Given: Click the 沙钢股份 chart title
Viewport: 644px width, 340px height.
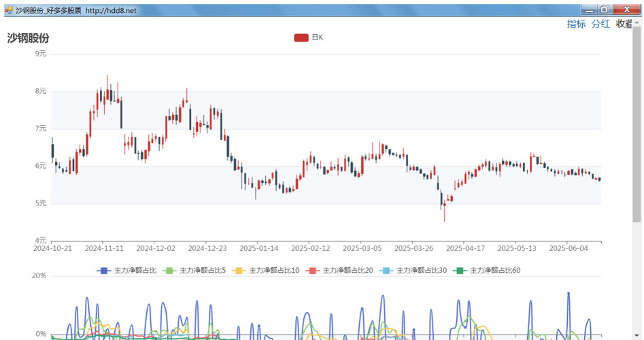Looking at the screenshot, I should [28, 38].
